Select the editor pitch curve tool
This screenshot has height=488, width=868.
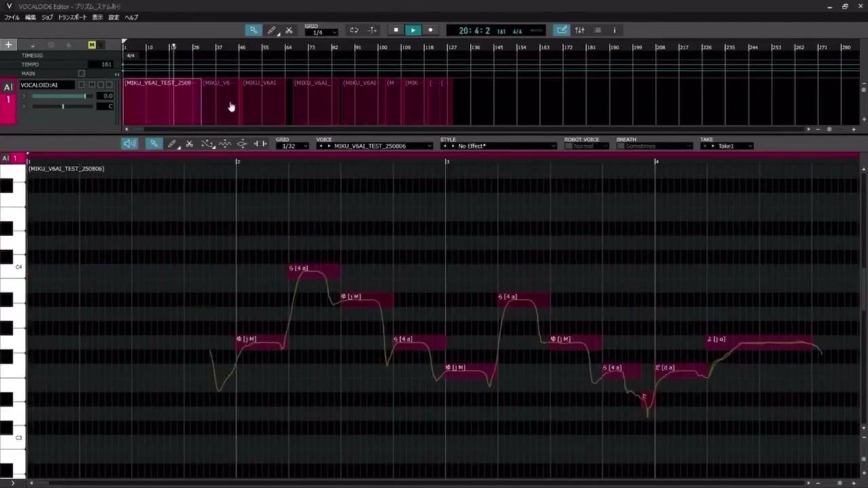pos(208,144)
